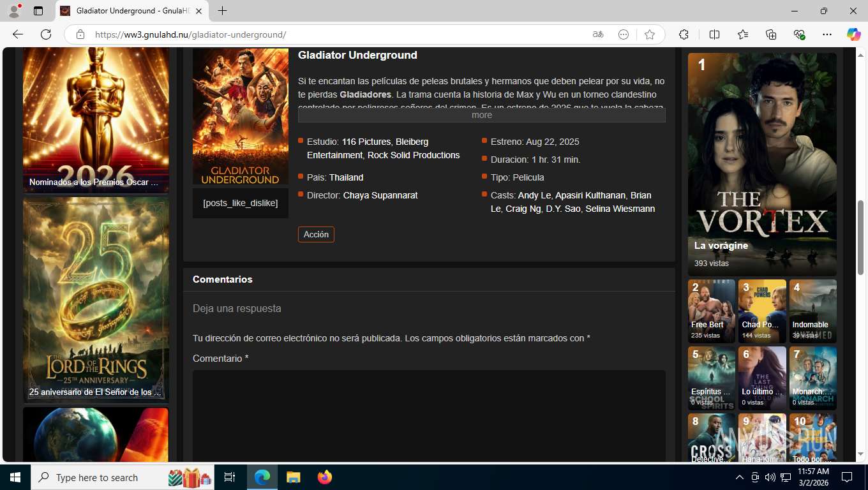Screen dimensions: 868x490
Task: Open the taskbar clock showing 11:57 AM
Action: click(x=813, y=477)
